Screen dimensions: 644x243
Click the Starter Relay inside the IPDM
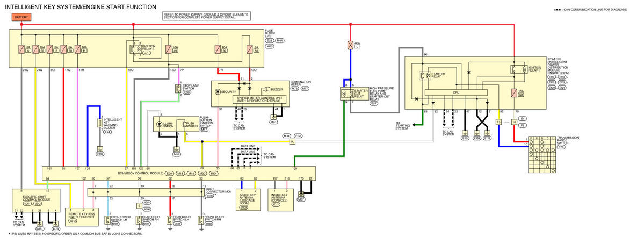point(422,75)
